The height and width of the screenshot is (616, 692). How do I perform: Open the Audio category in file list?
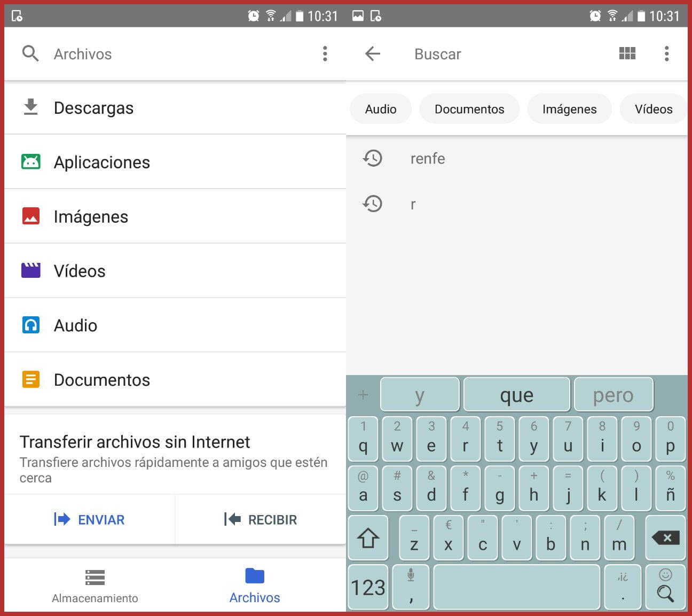pos(75,326)
